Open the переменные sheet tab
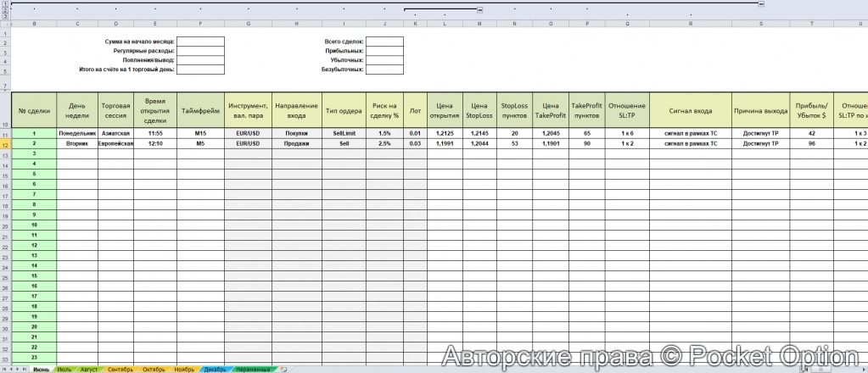The height and width of the screenshot is (373, 868). pos(254,370)
